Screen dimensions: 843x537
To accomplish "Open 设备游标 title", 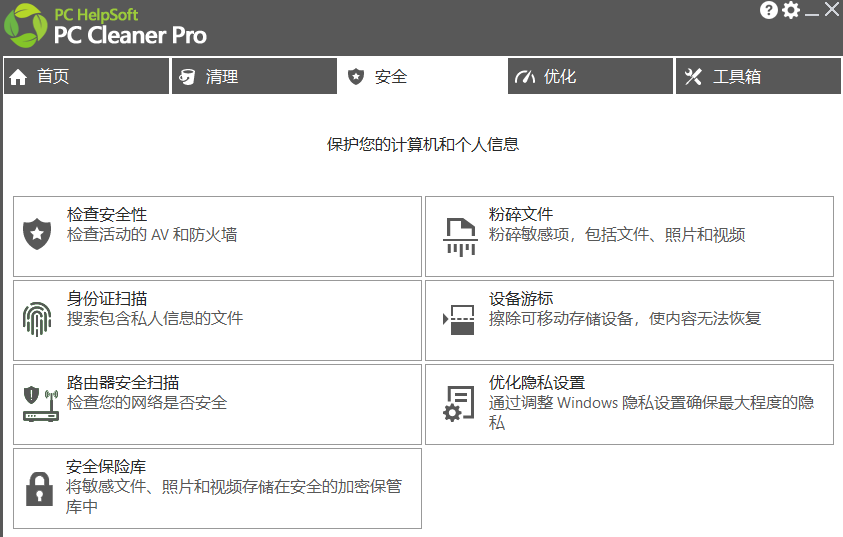I will [x=520, y=298].
